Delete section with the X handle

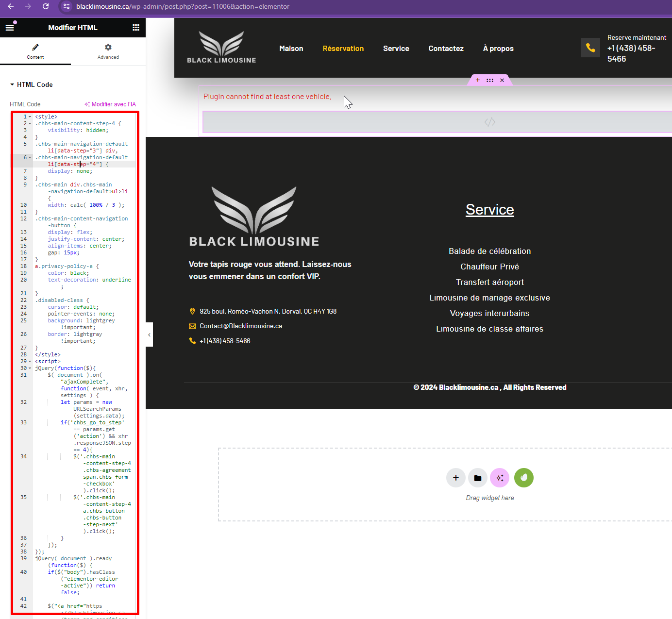coord(502,80)
